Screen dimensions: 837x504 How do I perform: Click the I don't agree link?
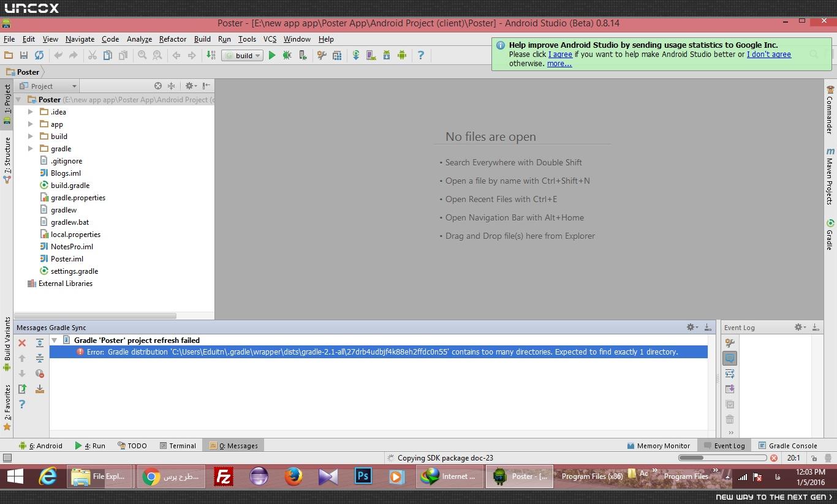pos(769,55)
